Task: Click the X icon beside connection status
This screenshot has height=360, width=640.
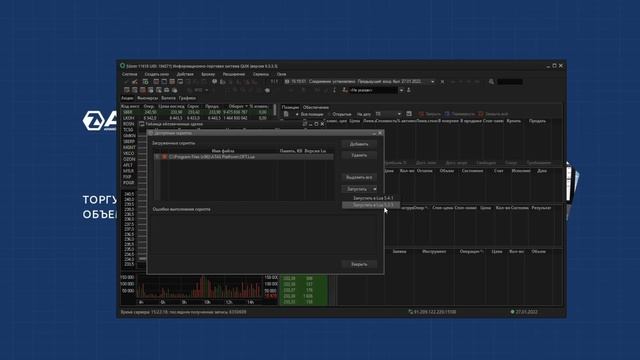Action: point(442,82)
